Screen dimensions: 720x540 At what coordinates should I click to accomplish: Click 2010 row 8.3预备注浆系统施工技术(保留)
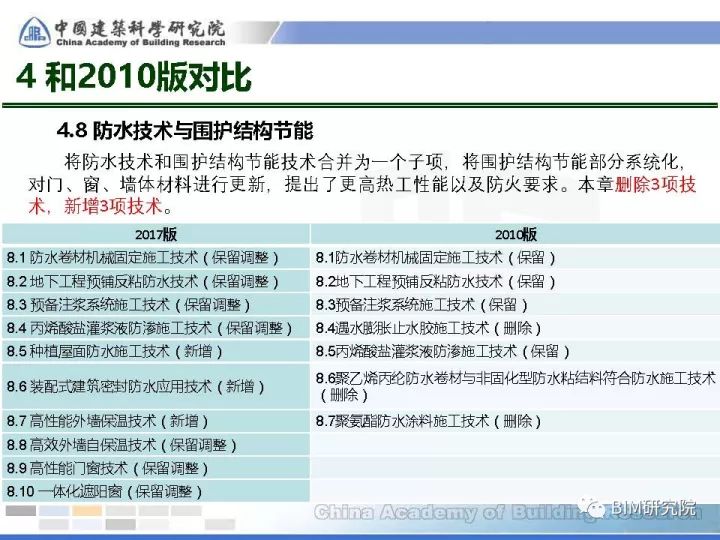(516, 304)
